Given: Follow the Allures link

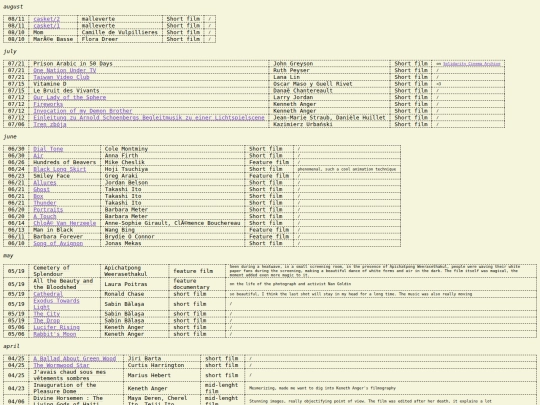Looking at the screenshot, I should [x=44, y=183].
